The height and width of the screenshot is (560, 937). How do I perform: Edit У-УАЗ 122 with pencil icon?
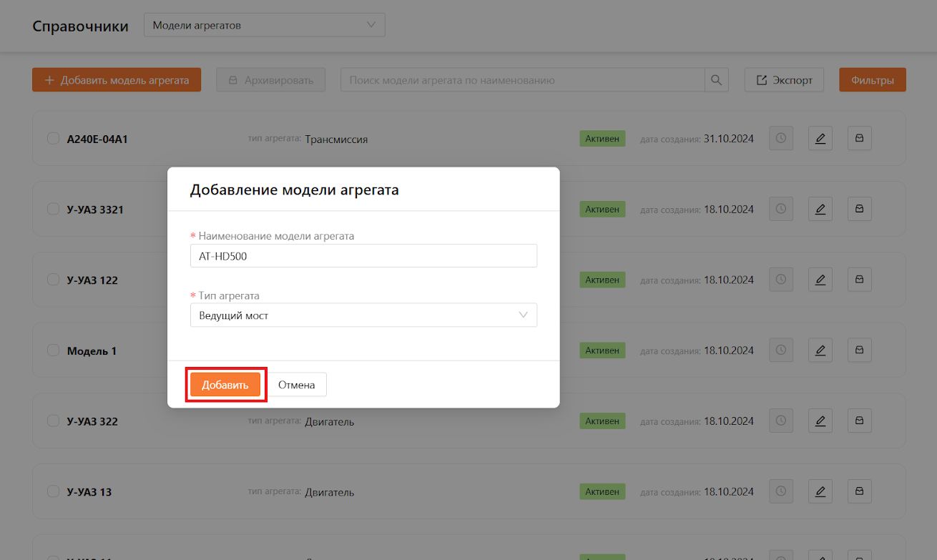tap(820, 280)
